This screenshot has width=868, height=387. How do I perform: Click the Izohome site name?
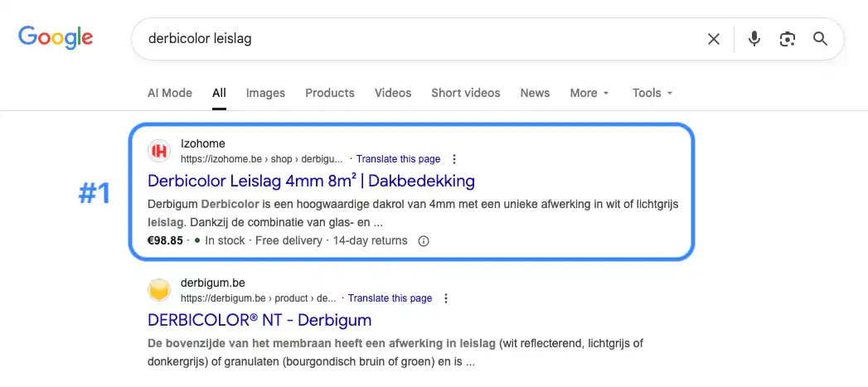pos(202,144)
